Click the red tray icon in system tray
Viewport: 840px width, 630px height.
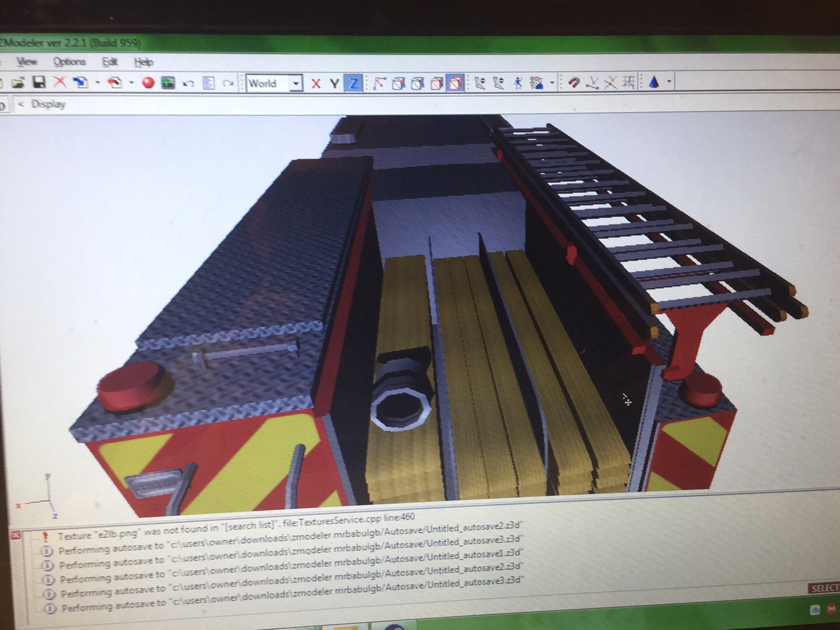(x=833, y=610)
